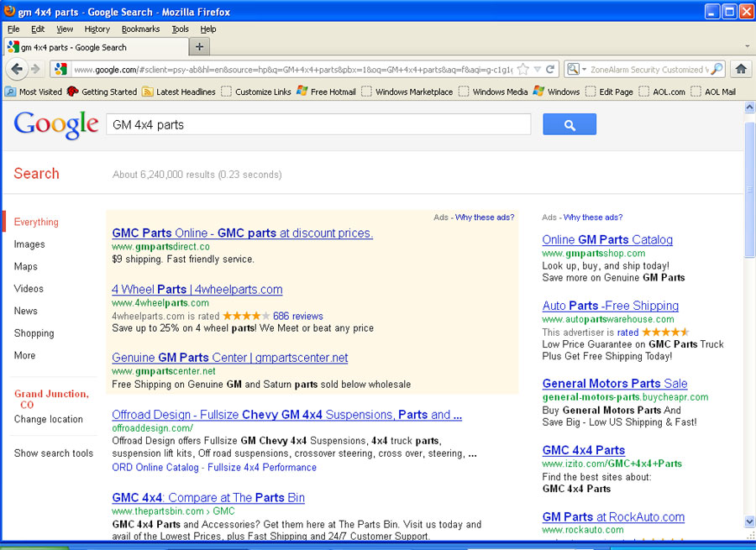Open Latest Headlines feed bookmark

coord(179,92)
